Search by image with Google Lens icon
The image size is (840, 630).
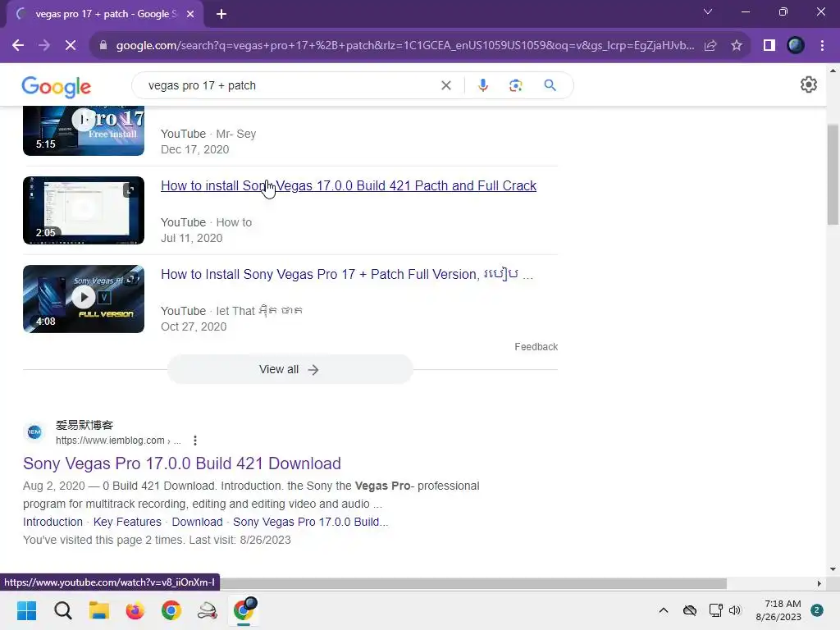click(515, 85)
